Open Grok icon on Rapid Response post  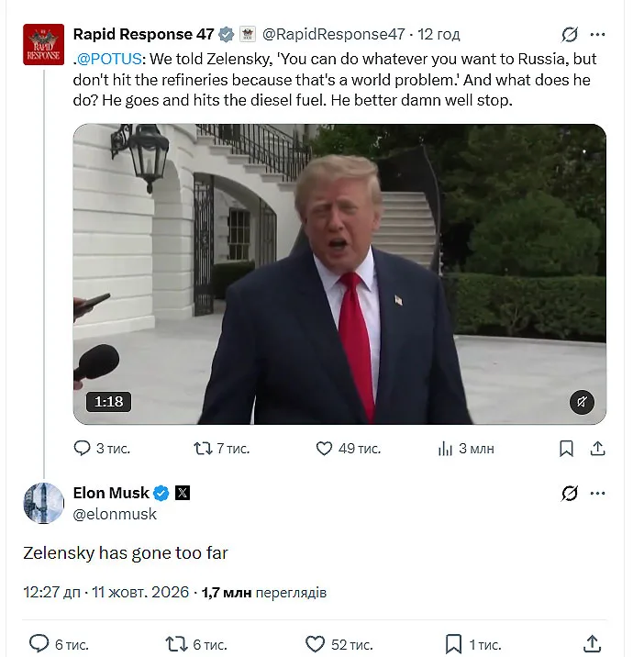click(570, 34)
